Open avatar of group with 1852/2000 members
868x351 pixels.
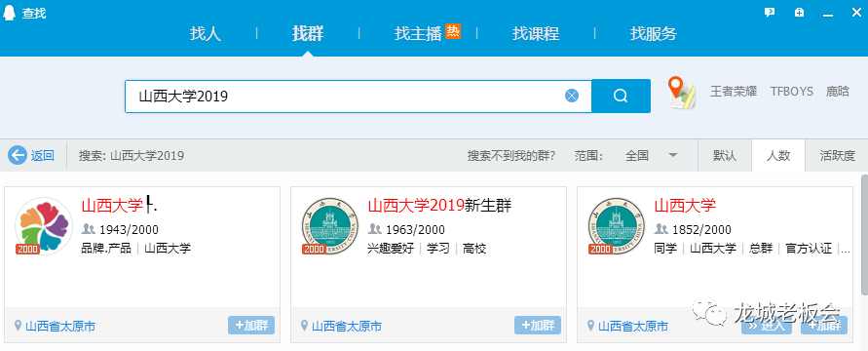pos(617,226)
